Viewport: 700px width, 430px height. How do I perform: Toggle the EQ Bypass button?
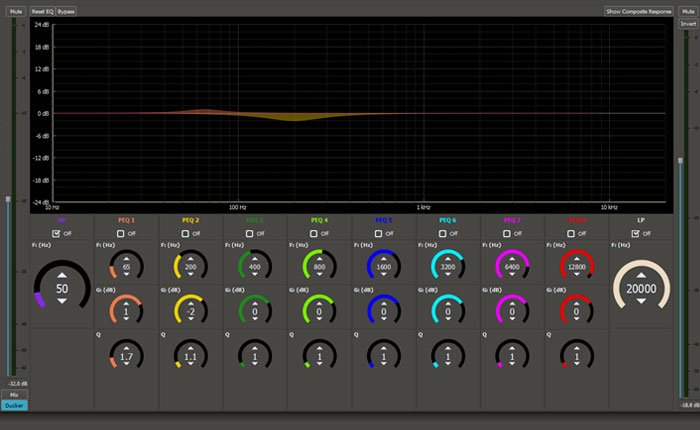point(66,11)
